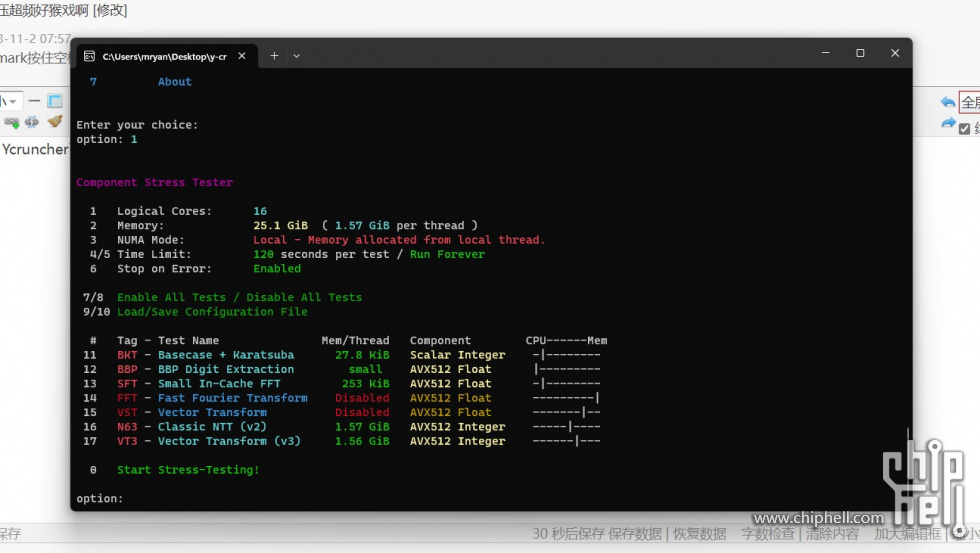
Task: Maximize the terminal window
Action: pos(860,53)
